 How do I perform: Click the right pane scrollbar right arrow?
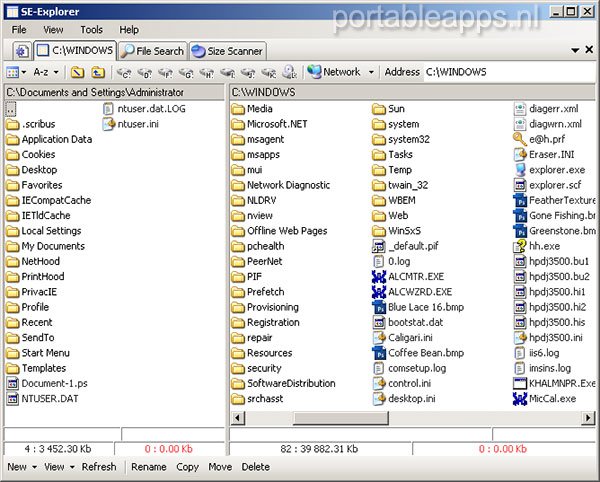click(x=588, y=418)
